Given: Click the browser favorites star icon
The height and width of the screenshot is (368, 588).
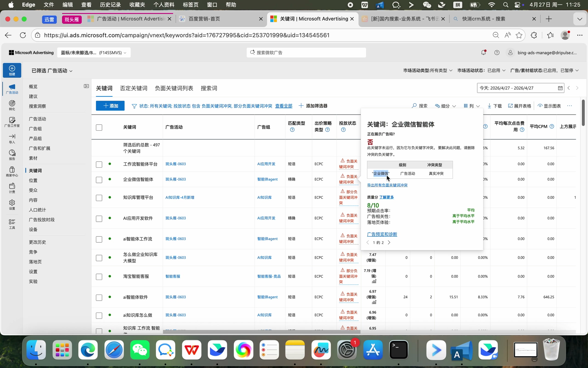Looking at the screenshot, I should pyautogui.click(x=519, y=35).
